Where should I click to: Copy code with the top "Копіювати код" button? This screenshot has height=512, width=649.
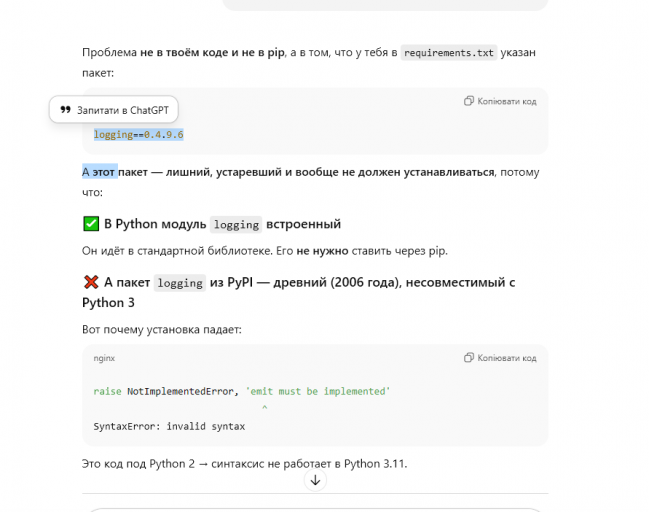pyautogui.click(x=501, y=101)
